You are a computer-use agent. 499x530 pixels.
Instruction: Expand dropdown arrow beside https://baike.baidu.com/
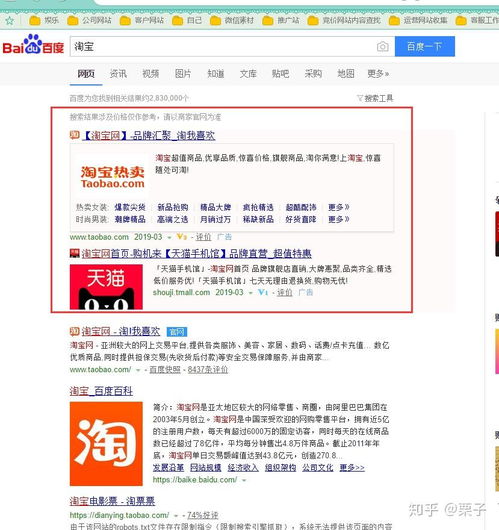[x=244, y=480]
